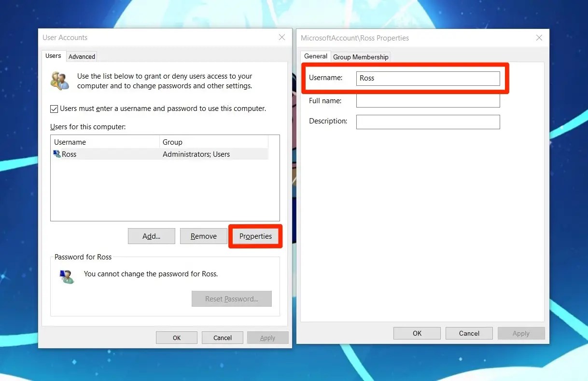This screenshot has height=381, width=588.
Task: Confirm with OK in User Accounts window
Action: 177,338
